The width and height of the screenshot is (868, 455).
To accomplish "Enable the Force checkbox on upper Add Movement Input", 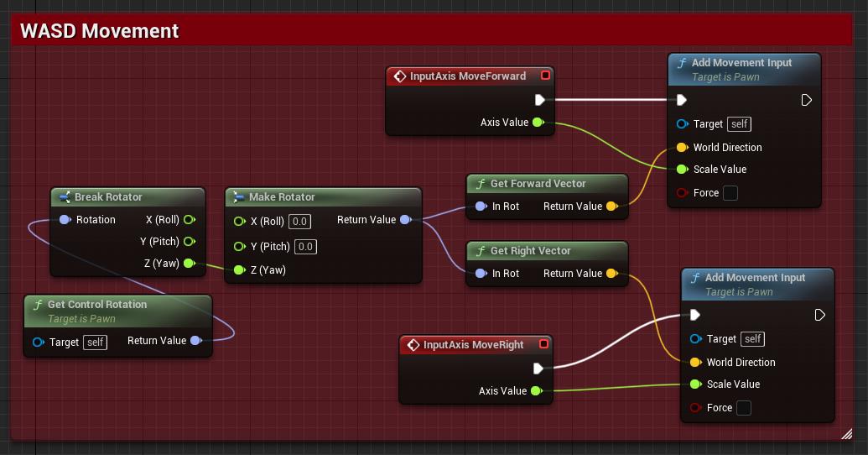I will coord(730,193).
